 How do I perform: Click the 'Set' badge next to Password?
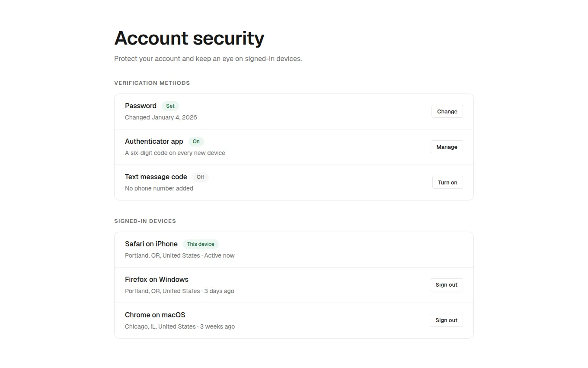click(170, 106)
